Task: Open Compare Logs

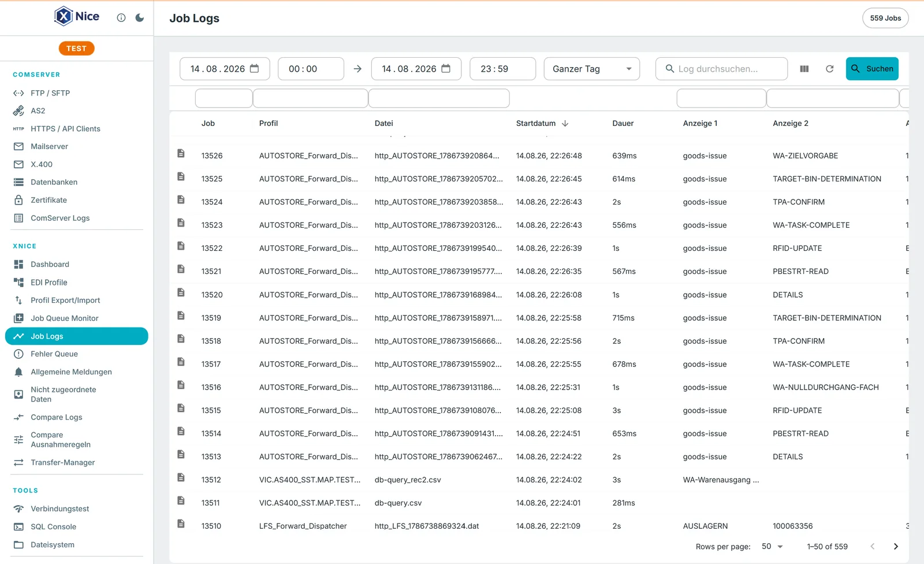Action: click(x=76, y=417)
